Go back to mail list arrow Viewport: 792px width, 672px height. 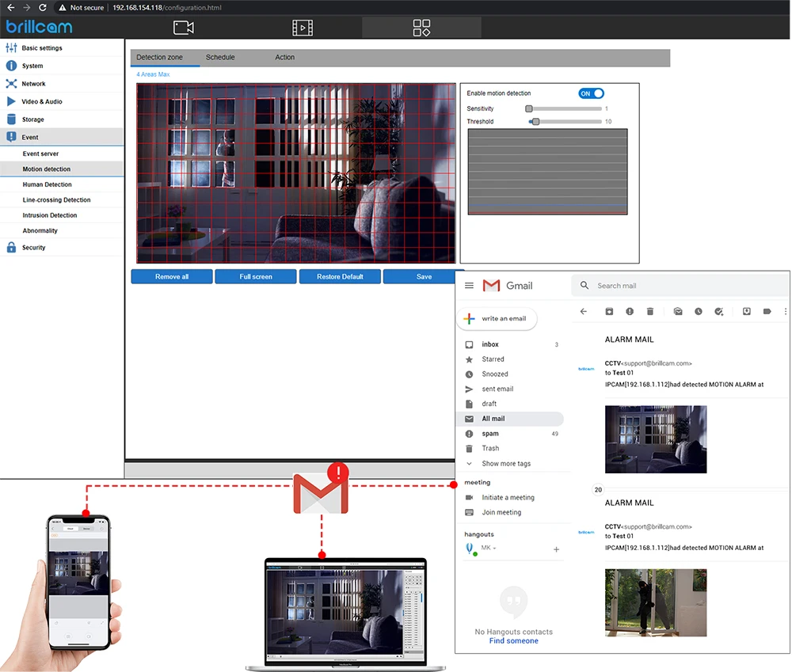(x=584, y=312)
